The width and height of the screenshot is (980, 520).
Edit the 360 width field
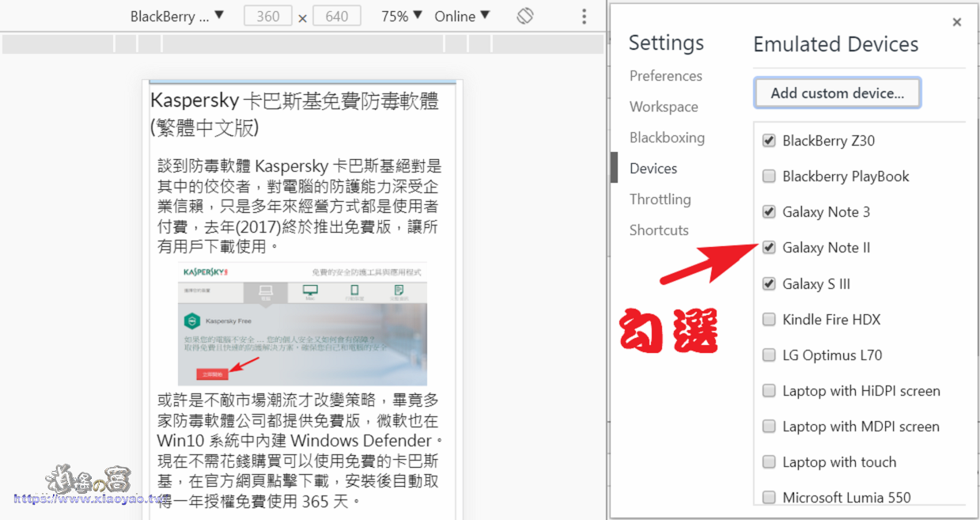click(268, 16)
